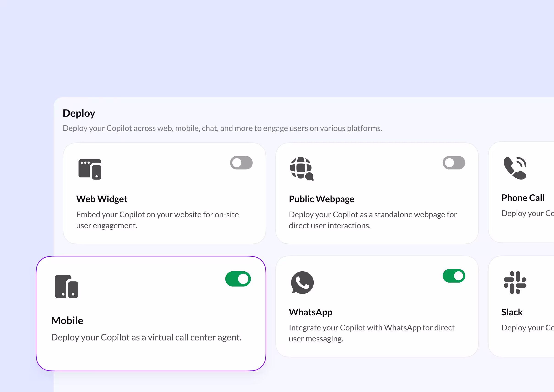
Task: Click the Phone Call handset icon
Action: (515, 168)
